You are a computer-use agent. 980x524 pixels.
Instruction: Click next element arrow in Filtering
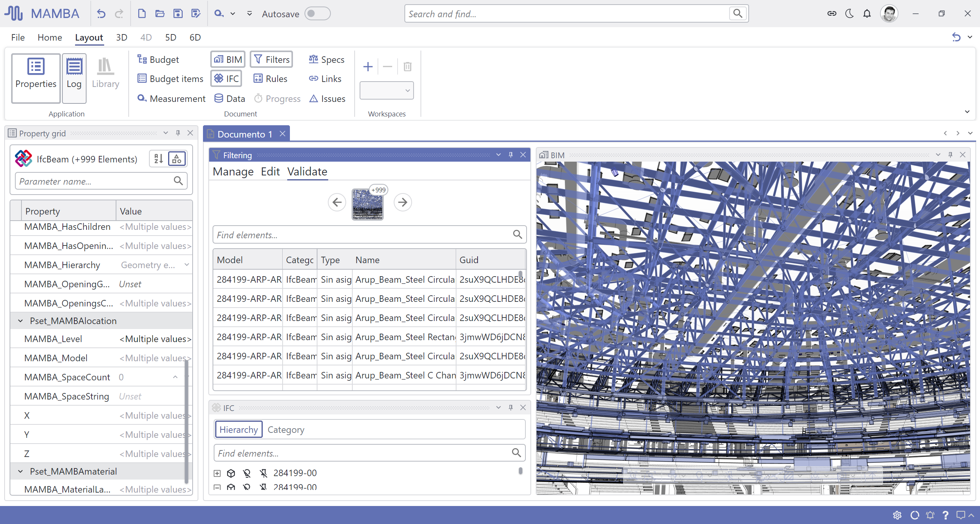pyautogui.click(x=402, y=202)
